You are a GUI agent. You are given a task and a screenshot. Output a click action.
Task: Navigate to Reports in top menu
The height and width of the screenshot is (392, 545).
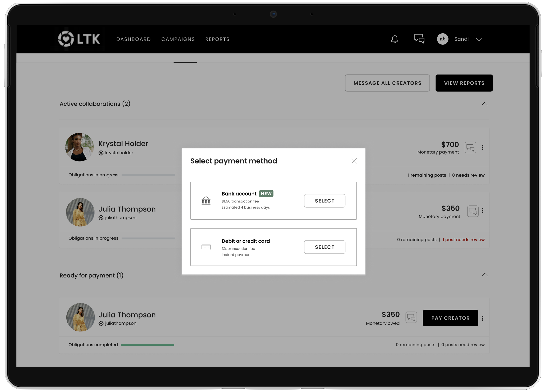(x=217, y=39)
